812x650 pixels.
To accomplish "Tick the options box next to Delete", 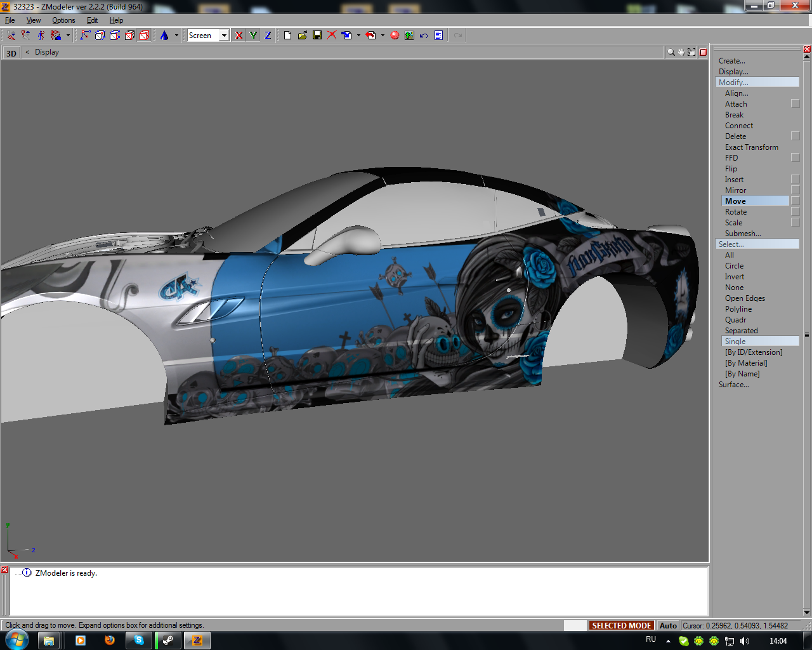I will (796, 136).
